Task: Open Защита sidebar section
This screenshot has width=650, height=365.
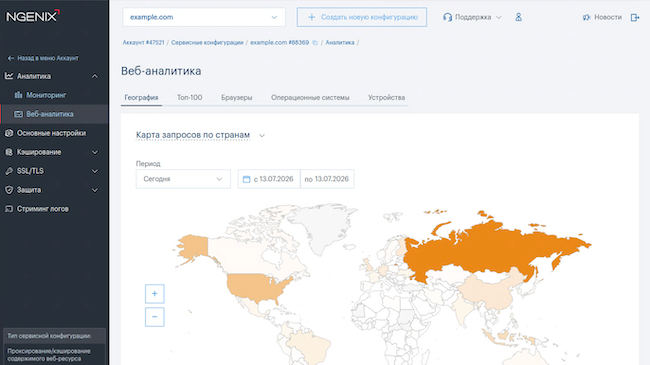Action: click(x=29, y=190)
